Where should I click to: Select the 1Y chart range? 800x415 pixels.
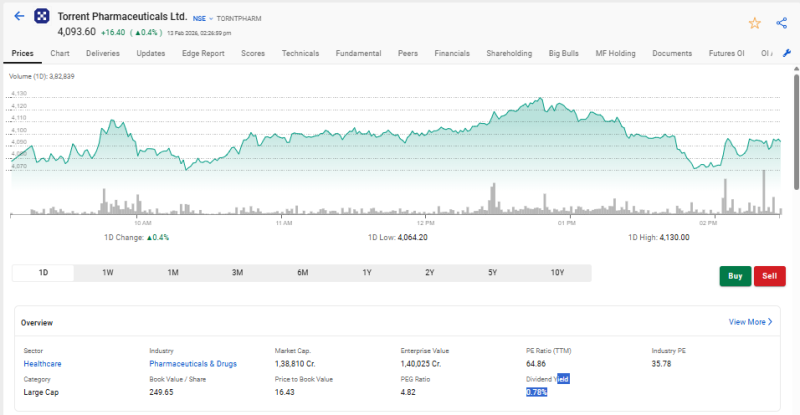pyautogui.click(x=367, y=273)
